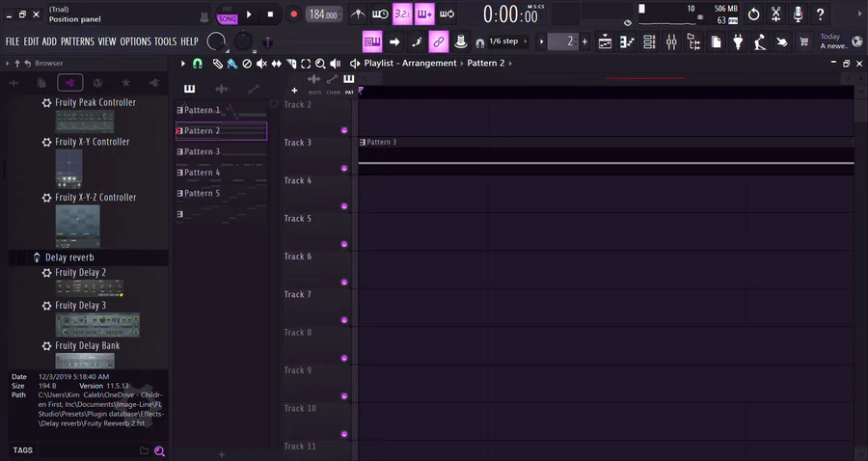Open the VIEW menu

point(107,41)
